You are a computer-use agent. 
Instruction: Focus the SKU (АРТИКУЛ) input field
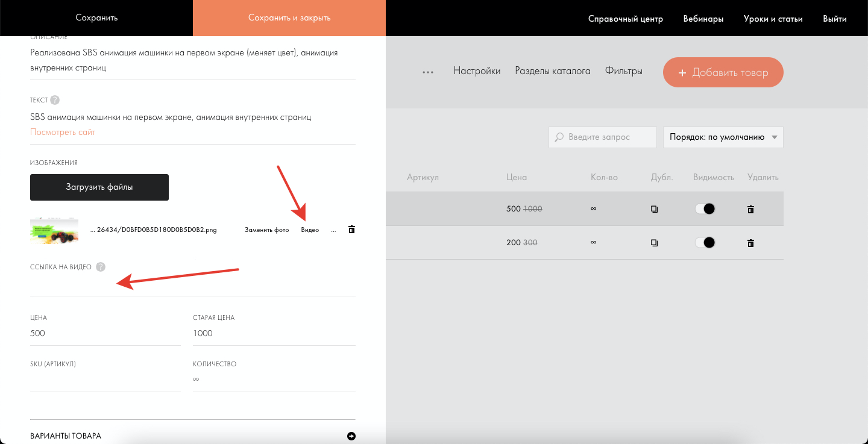coord(105,380)
